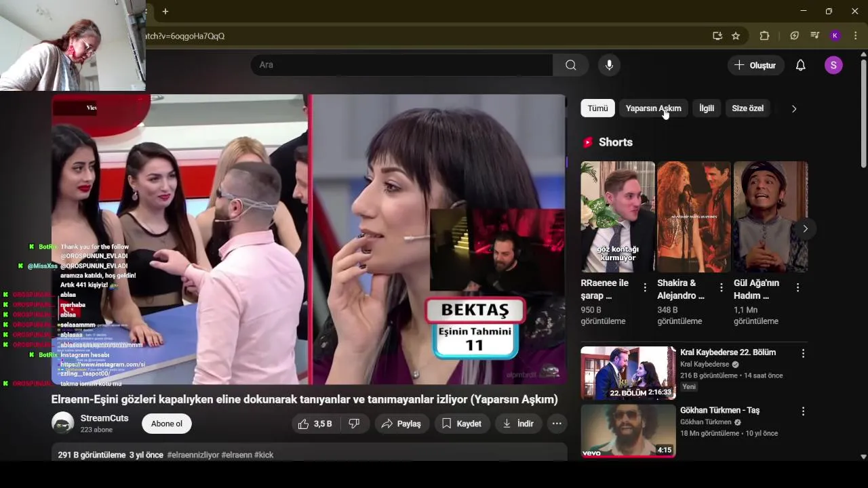
Task: Open more actions below video (three dots)
Action: click(x=557, y=424)
